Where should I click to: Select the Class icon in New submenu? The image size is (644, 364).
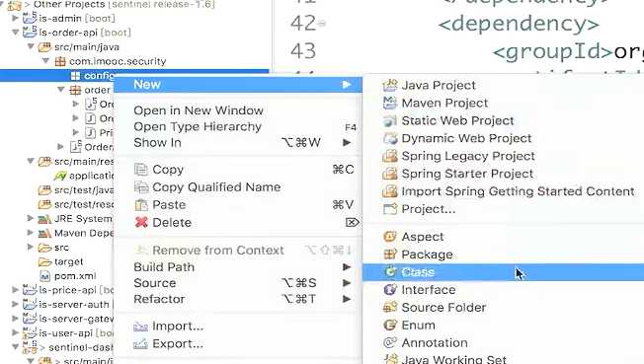pos(390,271)
